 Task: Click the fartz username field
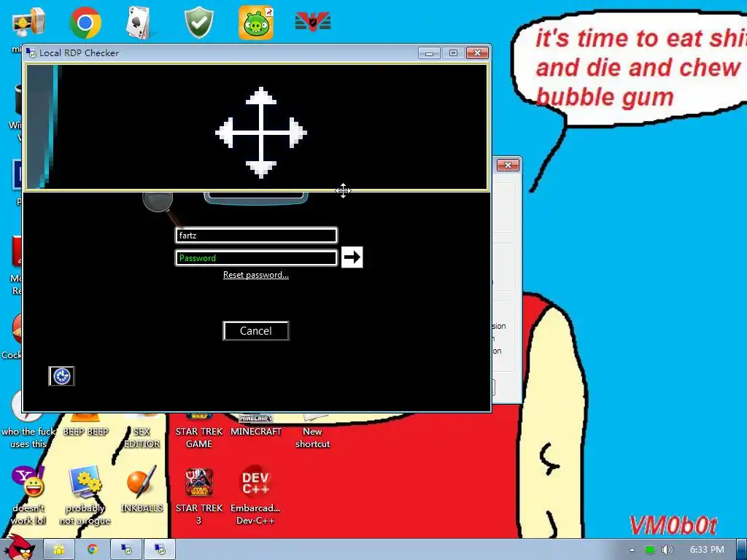point(256,236)
